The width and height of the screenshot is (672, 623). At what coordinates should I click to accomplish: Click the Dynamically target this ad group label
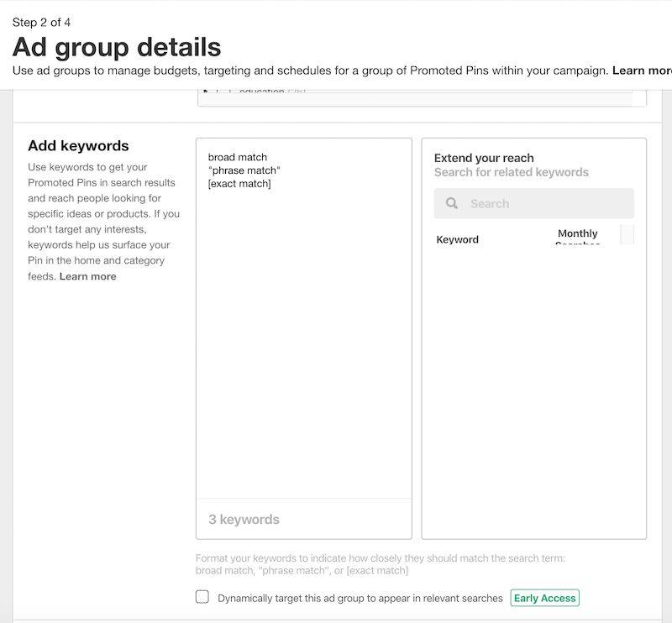[360, 598]
